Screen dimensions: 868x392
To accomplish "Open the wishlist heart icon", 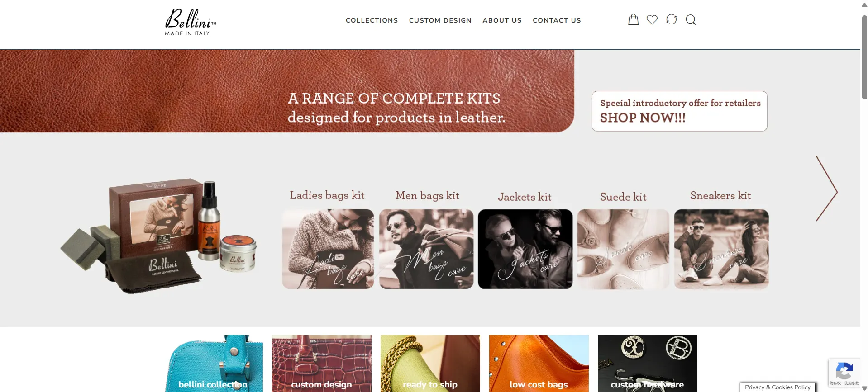I will [x=652, y=19].
